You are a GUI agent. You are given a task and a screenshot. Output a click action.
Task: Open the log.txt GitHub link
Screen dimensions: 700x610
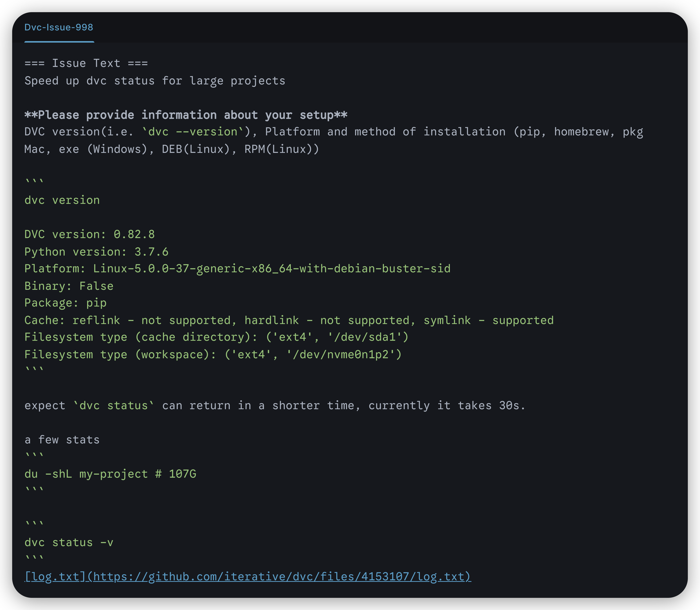pyautogui.click(x=247, y=577)
